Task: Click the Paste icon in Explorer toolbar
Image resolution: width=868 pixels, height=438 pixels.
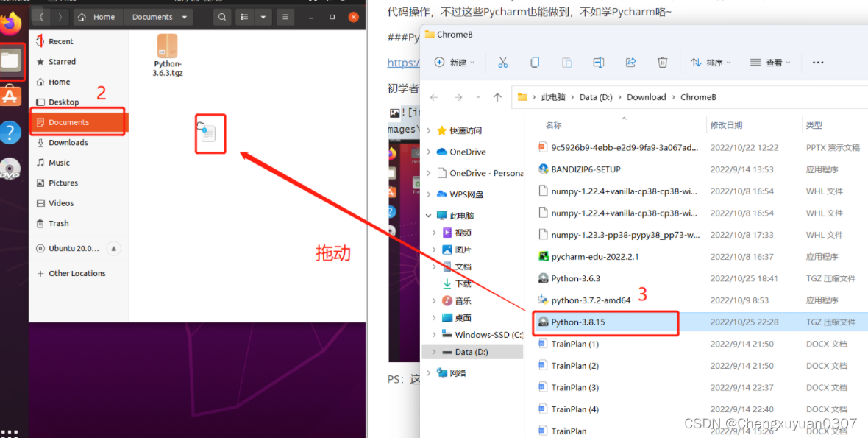Action: point(566,63)
